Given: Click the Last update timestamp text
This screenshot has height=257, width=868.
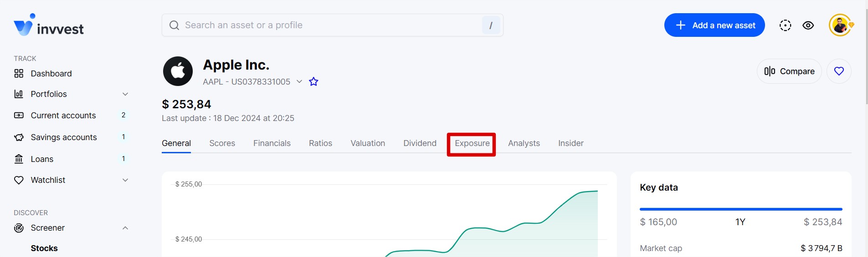Looking at the screenshot, I should (x=228, y=118).
